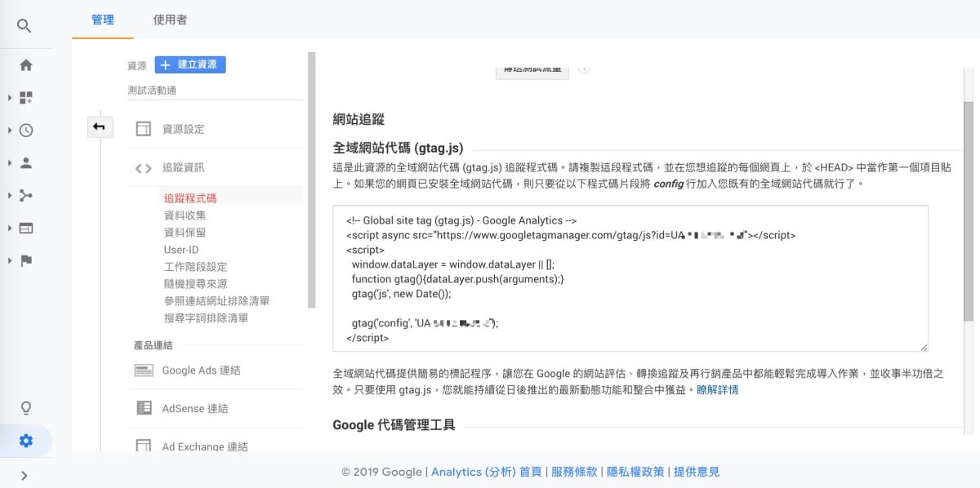Collapse the 追蹤資訊 menu

point(183,167)
